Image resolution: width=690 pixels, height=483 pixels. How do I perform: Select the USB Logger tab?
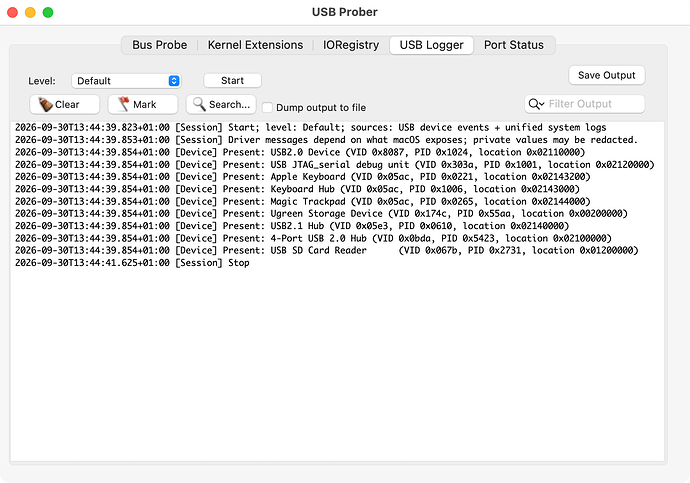[x=431, y=45]
